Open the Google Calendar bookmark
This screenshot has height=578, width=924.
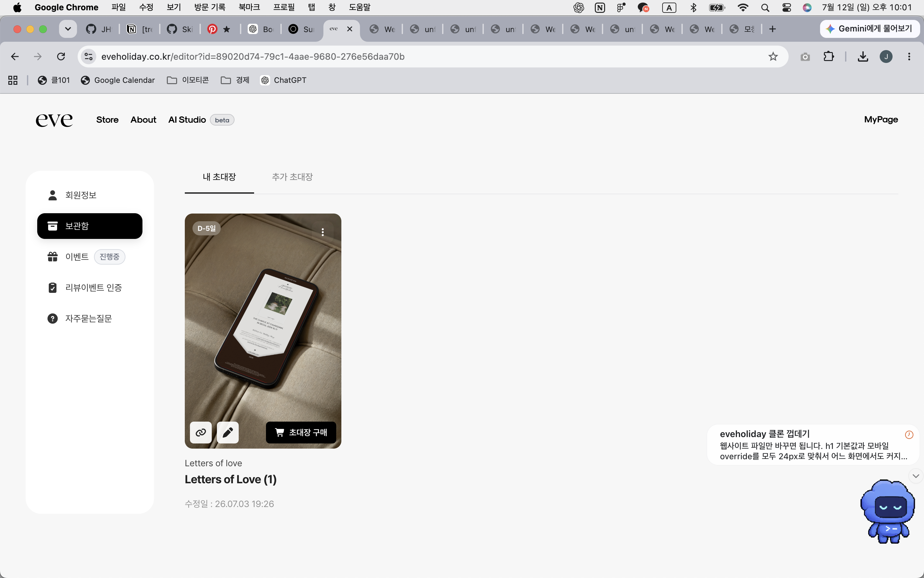click(x=118, y=80)
